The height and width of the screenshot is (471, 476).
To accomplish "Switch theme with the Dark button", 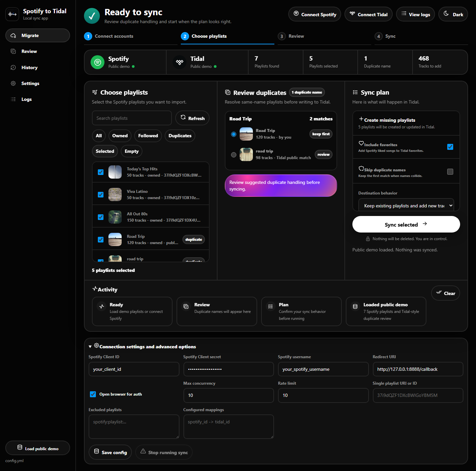I will (x=453, y=14).
